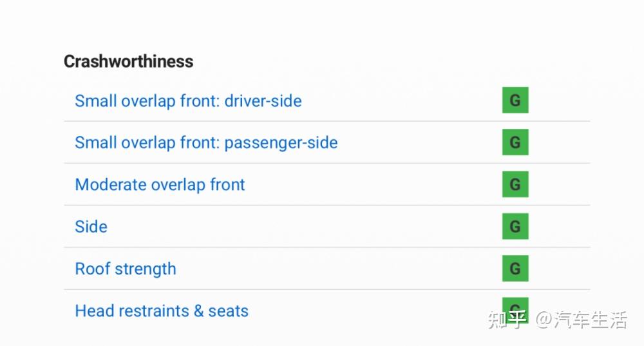Select the Moderate overlap front G rating badge
The height and width of the screenshot is (346, 644).
tap(515, 184)
